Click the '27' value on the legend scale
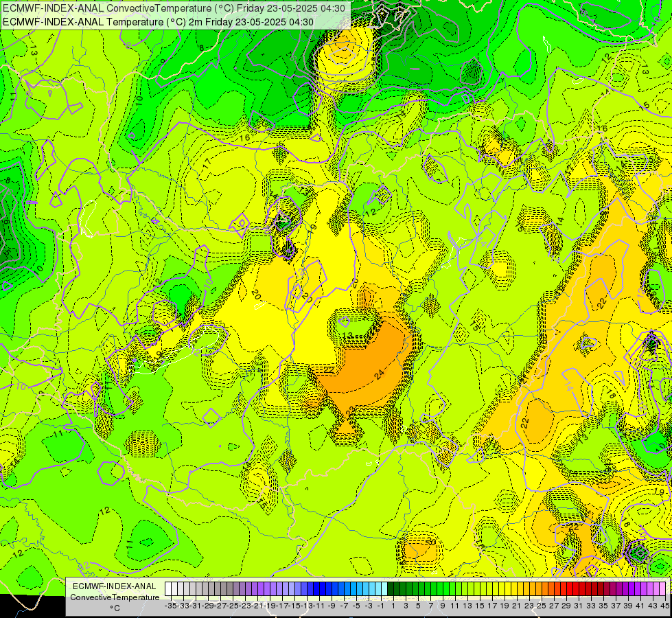Viewport: 672px width, 618px height. pos(554,606)
